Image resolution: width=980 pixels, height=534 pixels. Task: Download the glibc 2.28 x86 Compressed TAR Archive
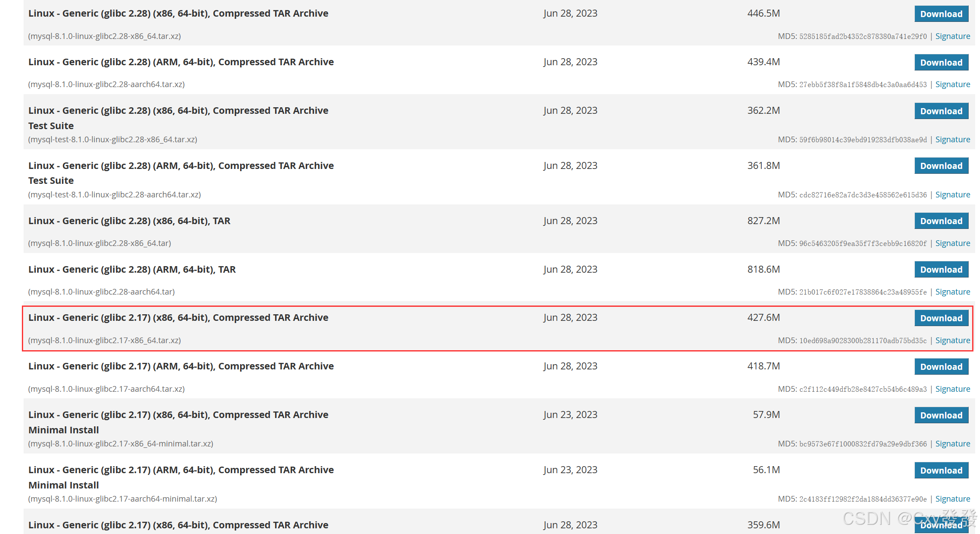click(941, 14)
